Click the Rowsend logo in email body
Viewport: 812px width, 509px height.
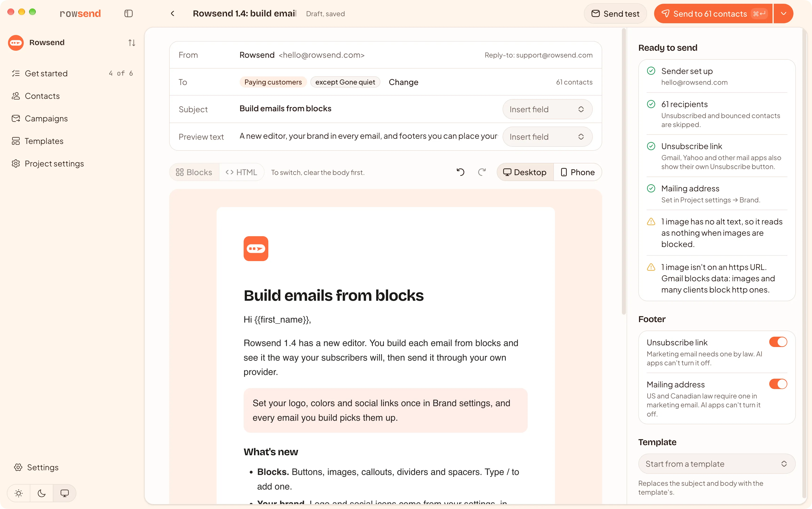click(x=256, y=248)
